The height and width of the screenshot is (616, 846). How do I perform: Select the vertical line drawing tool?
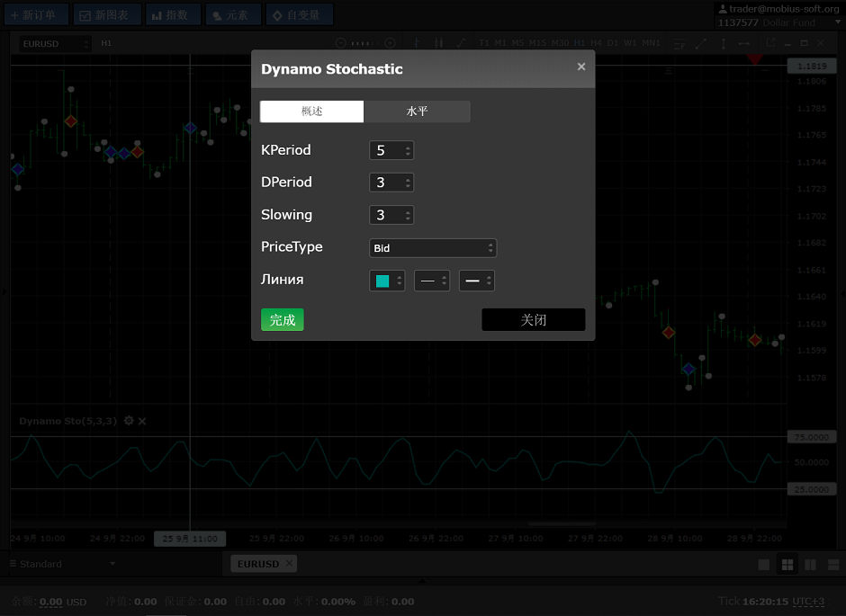click(724, 44)
